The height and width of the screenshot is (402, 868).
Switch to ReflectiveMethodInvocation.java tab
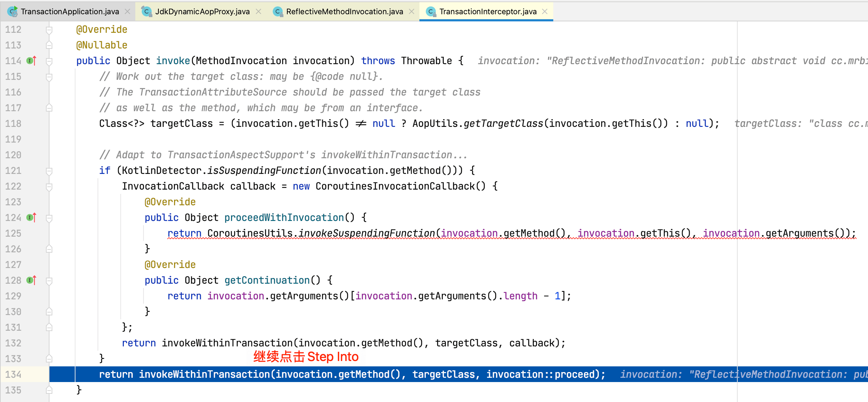tap(344, 11)
